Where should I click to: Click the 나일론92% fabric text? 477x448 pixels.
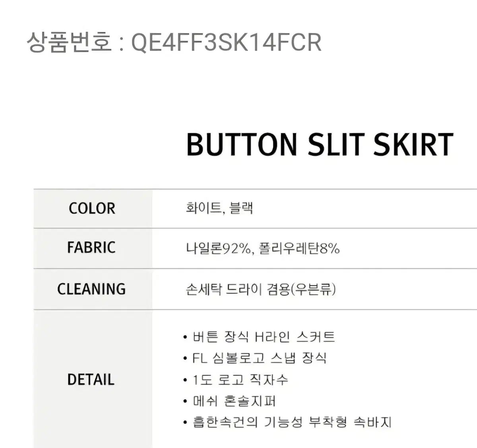click(218, 249)
